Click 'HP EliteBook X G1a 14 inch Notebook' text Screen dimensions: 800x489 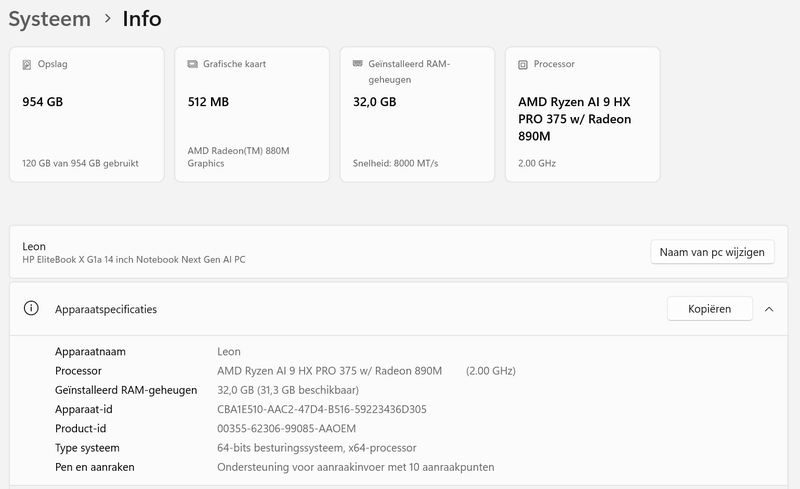pyautogui.click(x=134, y=259)
